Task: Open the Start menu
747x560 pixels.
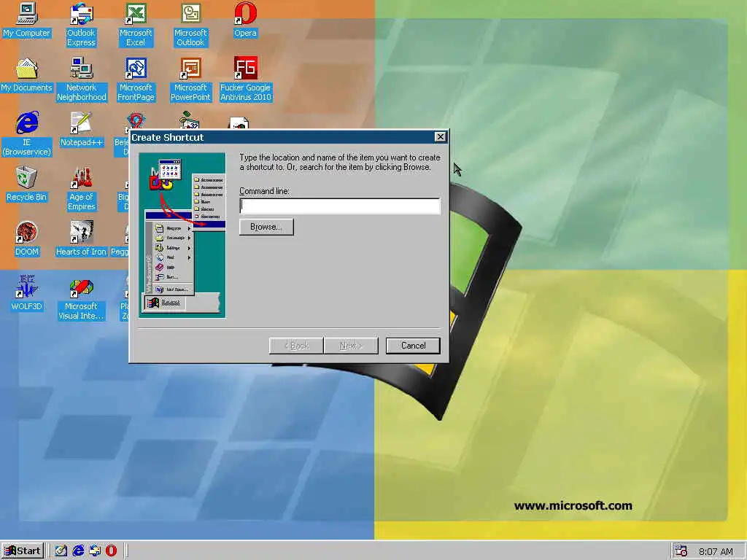Action: click(x=23, y=551)
